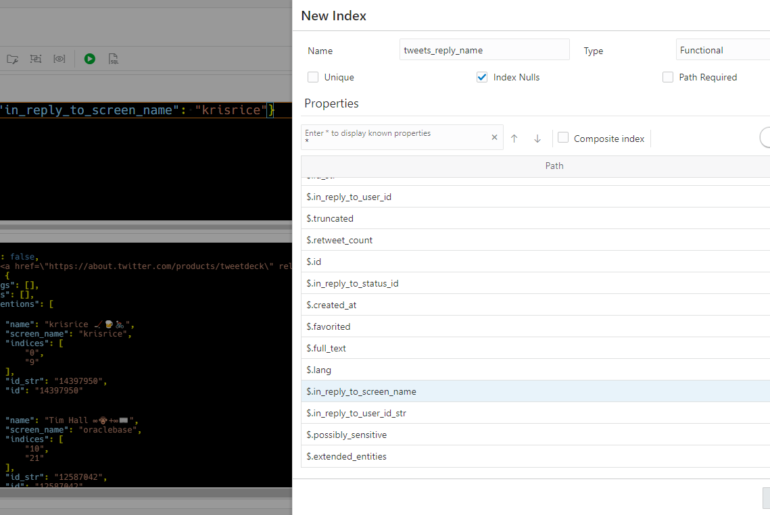Select the $.lang path row

535,370
